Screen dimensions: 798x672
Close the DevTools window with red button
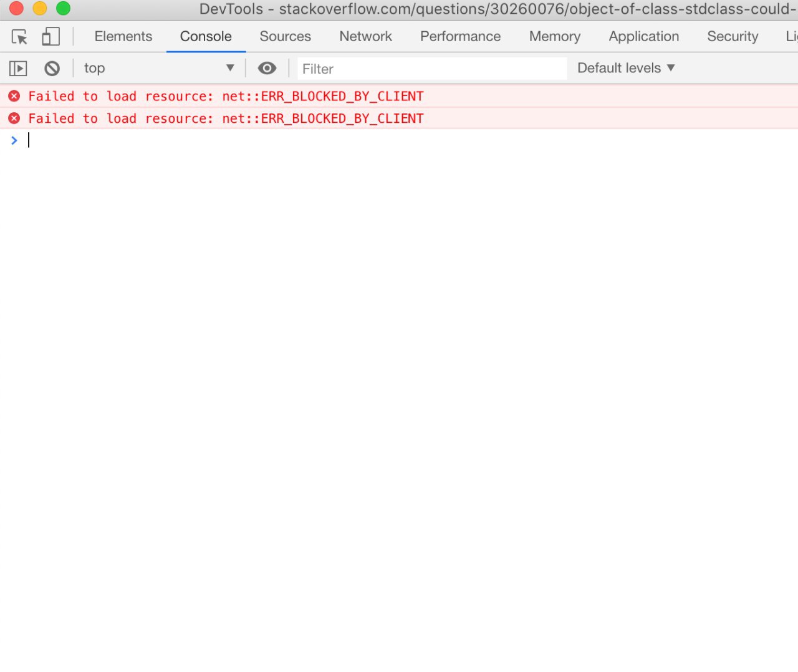pyautogui.click(x=16, y=8)
